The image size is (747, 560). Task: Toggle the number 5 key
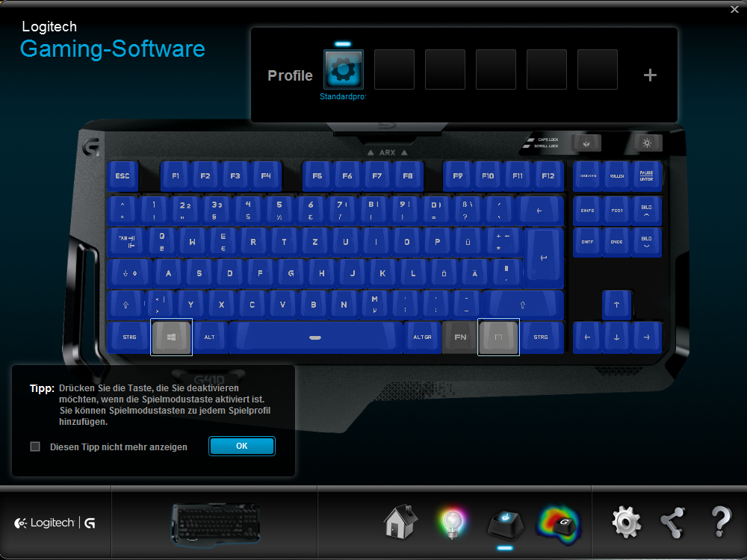pyautogui.click(x=279, y=210)
